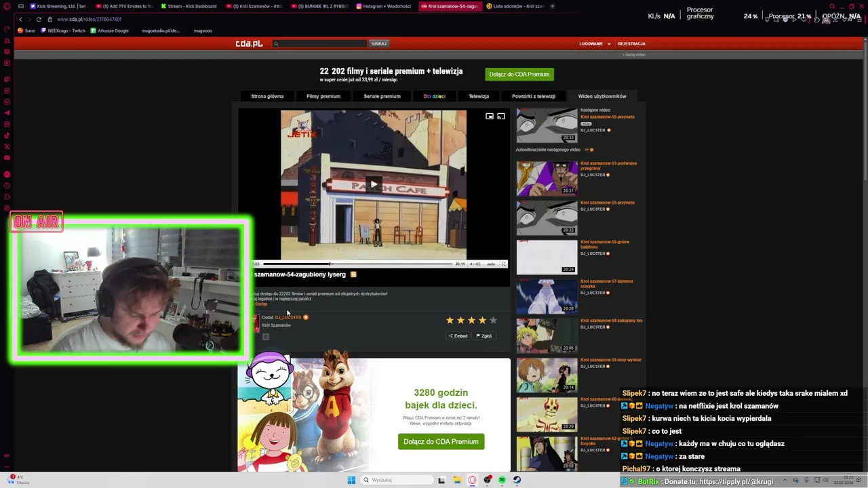Rate the video five stars
Image resolution: width=868 pixels, height=488 pixels.
[x=493, y=320]
